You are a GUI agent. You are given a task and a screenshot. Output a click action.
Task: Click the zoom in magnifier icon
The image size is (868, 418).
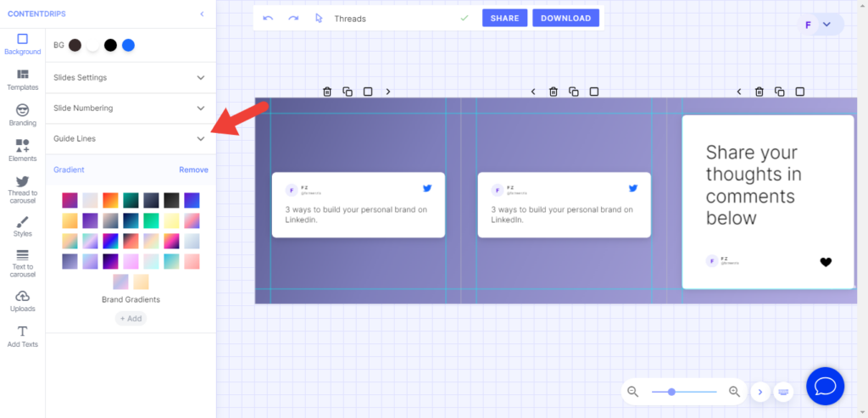(735, 392)
